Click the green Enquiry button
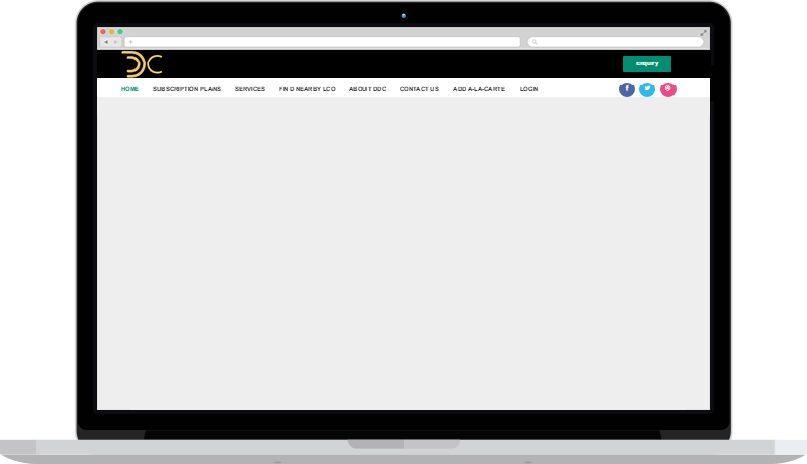The height and width of the screenshot is (464, 807). pos(647,64)
